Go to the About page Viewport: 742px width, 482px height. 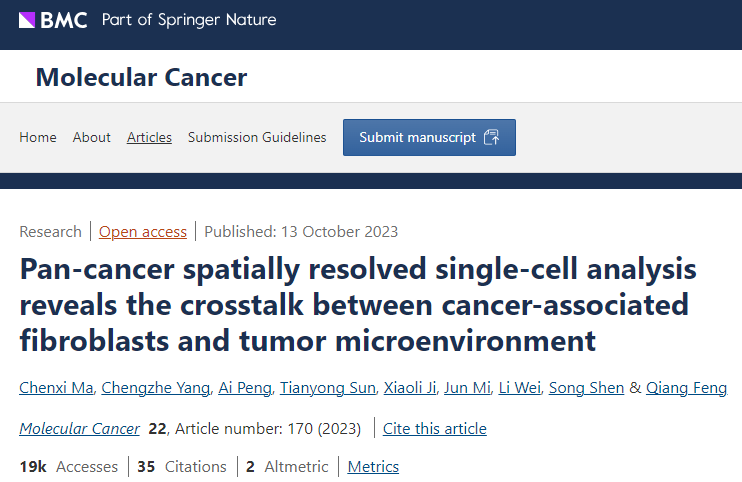click(91, 137)
